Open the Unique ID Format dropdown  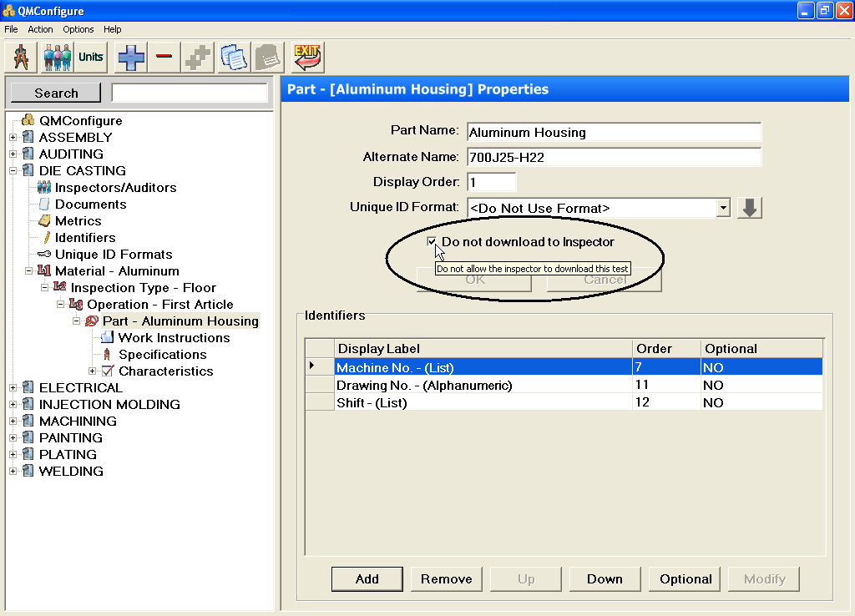pos(723,208)
